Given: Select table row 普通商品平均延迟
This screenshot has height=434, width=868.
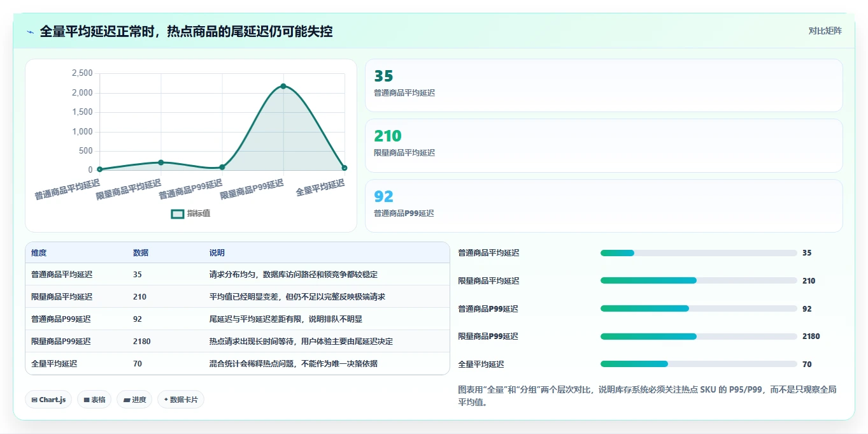Looking at the screenshot, I should coord(238,275).
